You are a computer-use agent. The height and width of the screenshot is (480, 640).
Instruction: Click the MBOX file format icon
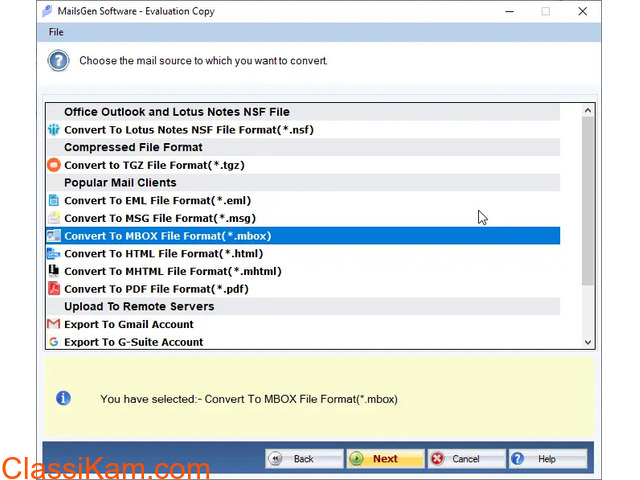tap(54, 236)
